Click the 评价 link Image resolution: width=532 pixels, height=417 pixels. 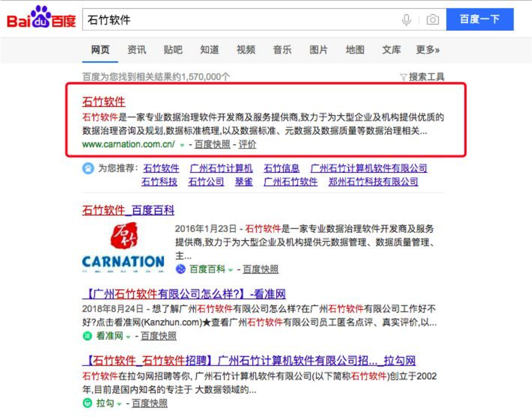click(x=247, y=145)
